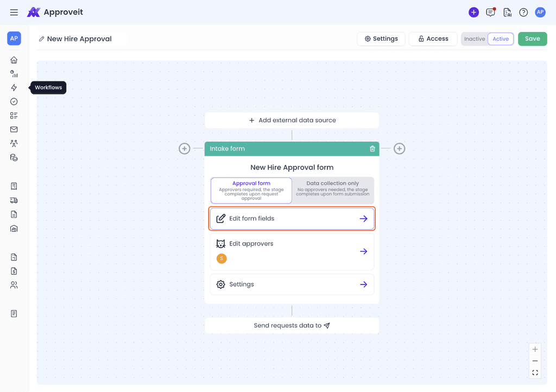Image resolution: width=556 pixels, height=392 pixels.
Task: Click the home icon at sidebar top
Action: 14,60
